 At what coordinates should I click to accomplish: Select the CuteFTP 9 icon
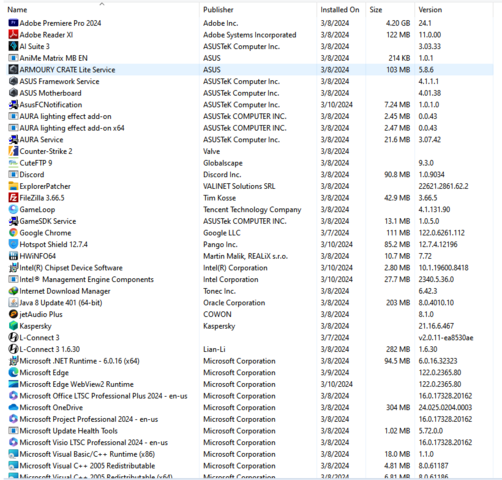point(13,163)
